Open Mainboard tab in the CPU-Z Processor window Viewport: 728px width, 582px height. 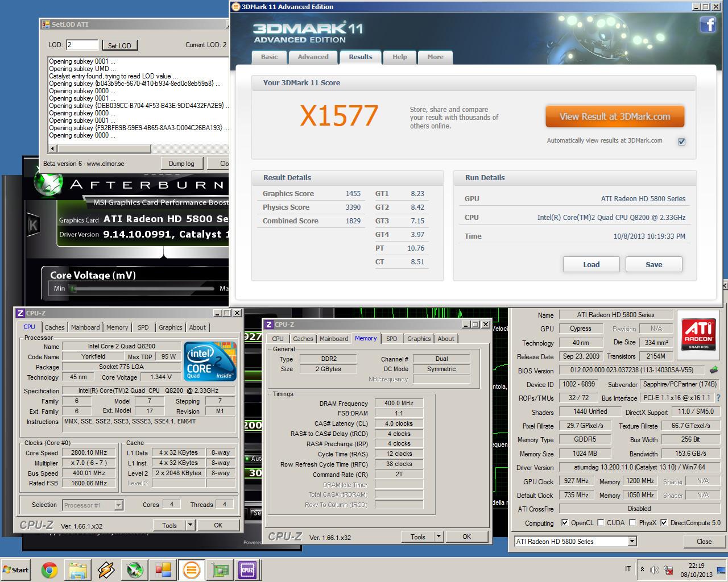tap(85, 327)
